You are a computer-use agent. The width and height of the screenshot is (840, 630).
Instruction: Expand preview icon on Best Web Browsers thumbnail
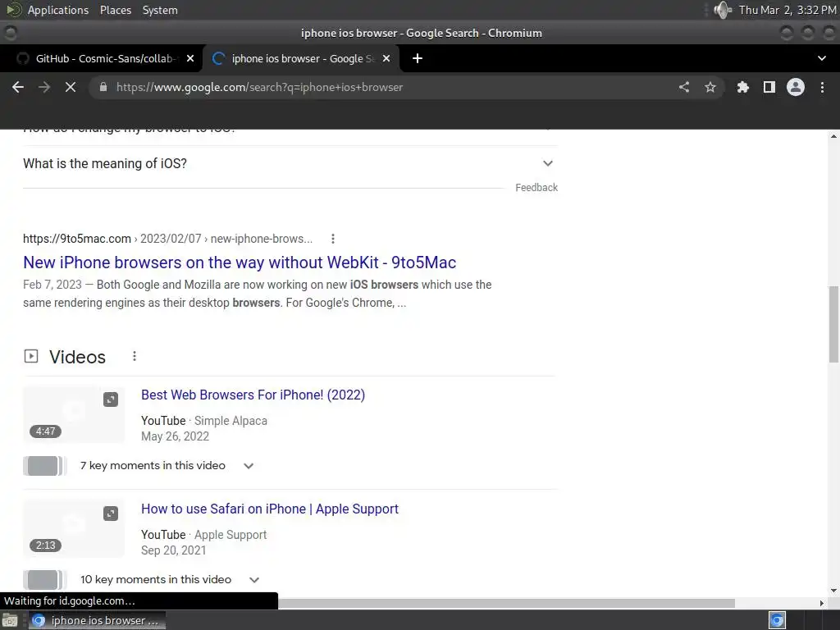(111, 399)
